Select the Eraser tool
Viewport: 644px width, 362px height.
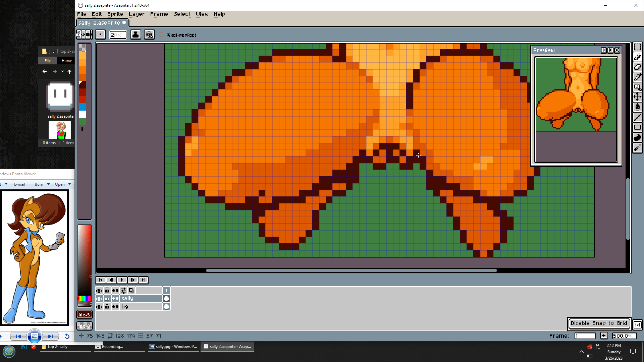click(x=637, y=67)
